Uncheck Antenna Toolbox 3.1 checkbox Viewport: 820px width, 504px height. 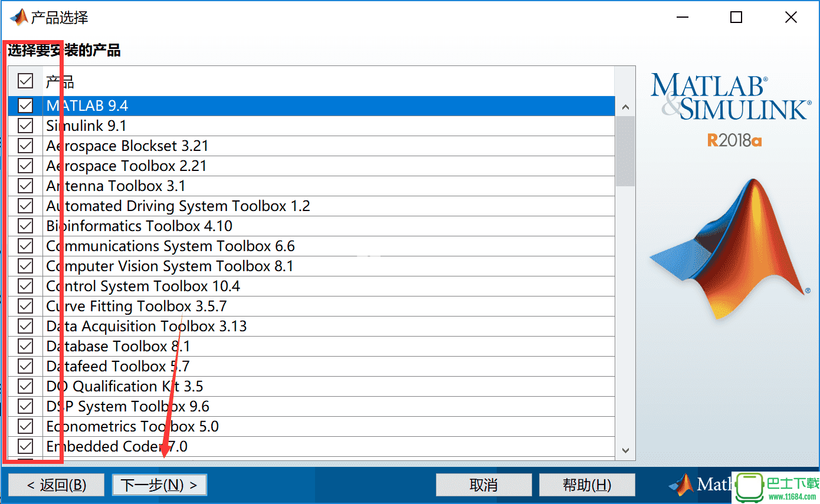click(x=25, y=186)
